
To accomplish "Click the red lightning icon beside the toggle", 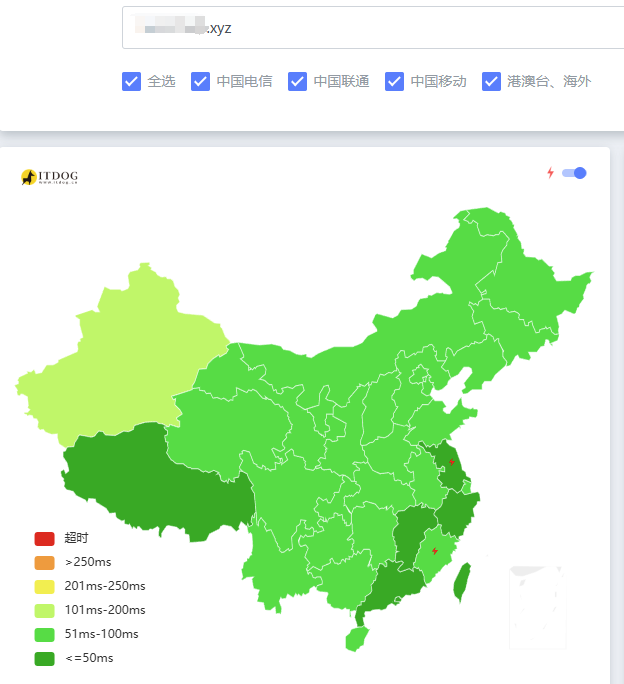I will coord(551,173).
